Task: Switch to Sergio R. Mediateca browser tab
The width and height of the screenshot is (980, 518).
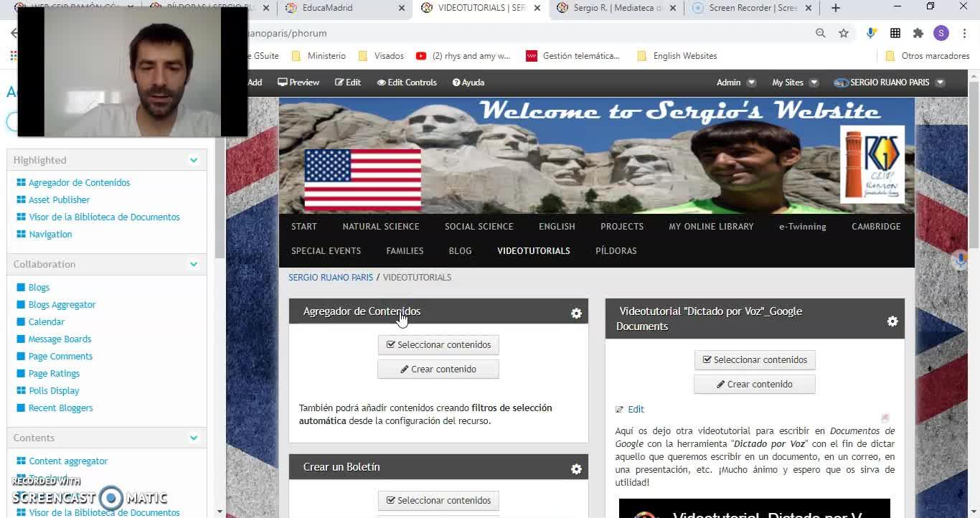Action: click(616, 8)
